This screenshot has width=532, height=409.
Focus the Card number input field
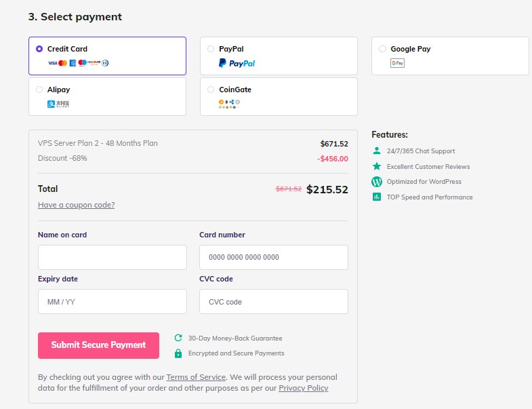pos(273,258)
